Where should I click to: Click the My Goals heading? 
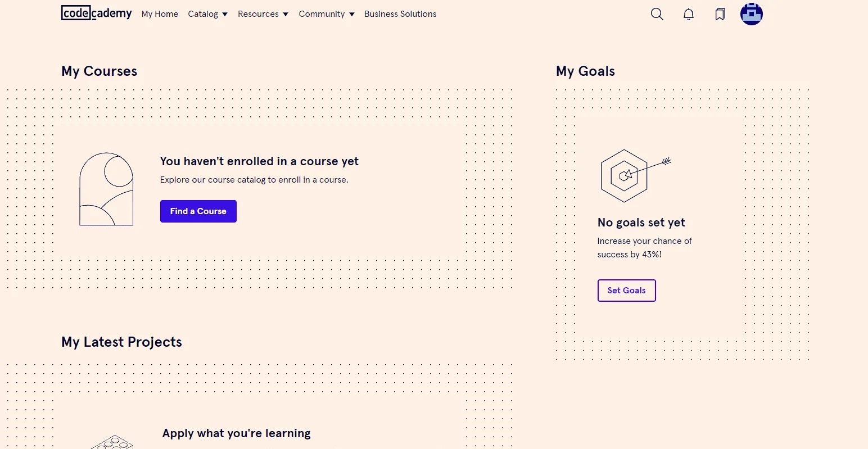click(585, 71)
